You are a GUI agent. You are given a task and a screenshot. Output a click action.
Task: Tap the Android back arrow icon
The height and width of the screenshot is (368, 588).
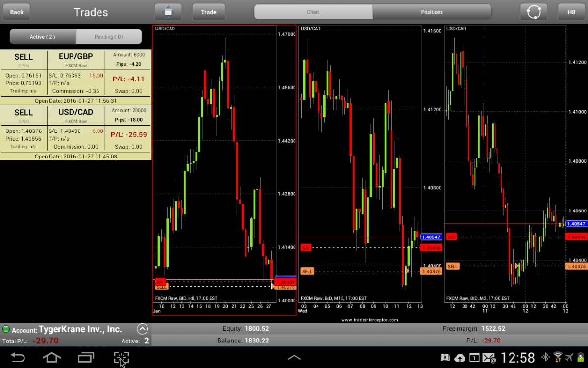point(18,358)
